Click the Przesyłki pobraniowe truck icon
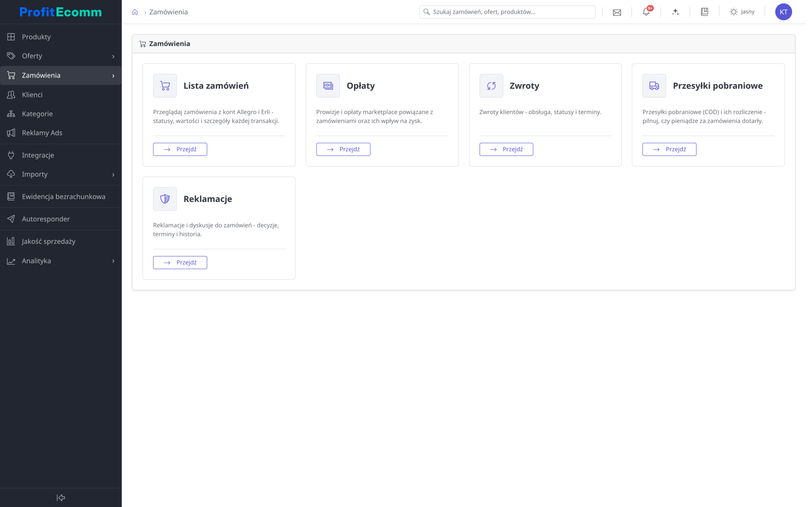812x507 pixels. pos(654,86)
